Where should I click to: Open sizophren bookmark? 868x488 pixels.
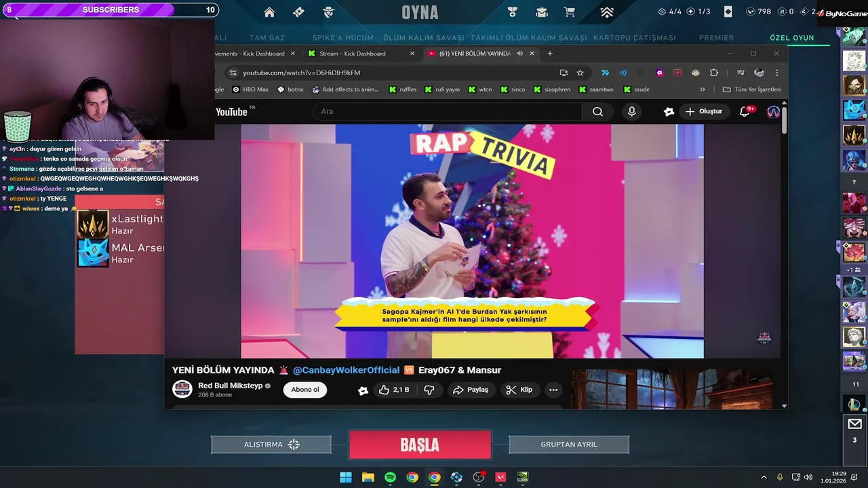pos(551,89)
